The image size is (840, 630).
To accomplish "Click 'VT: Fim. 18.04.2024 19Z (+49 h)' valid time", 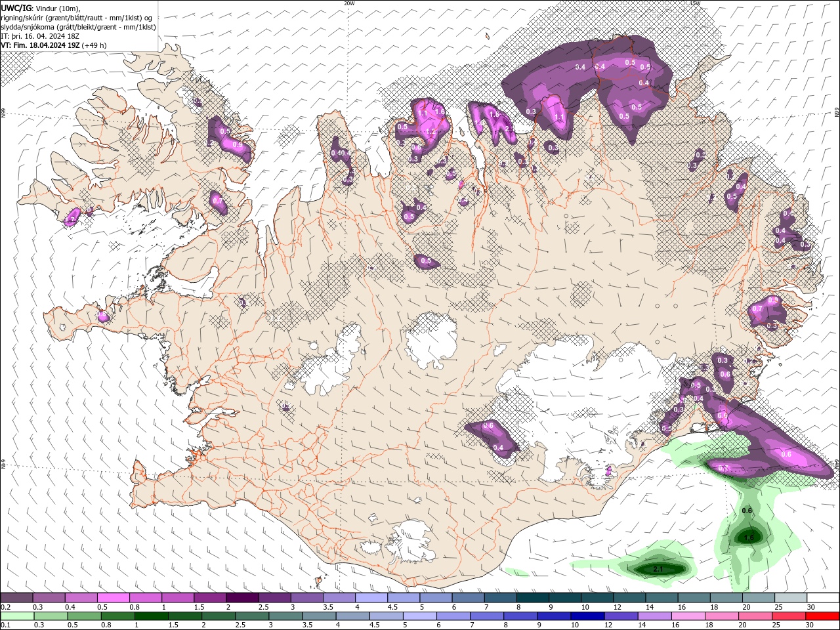I will (x=54, y=45).
